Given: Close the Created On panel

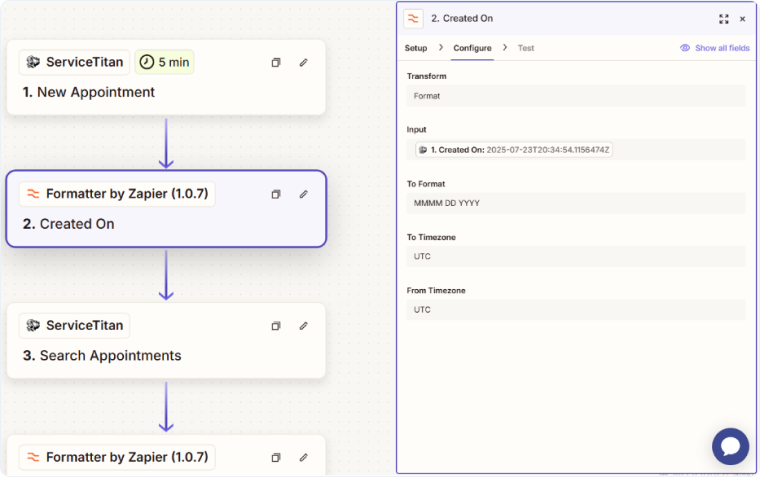Looking at the screenshot, I should pos(742,19).
